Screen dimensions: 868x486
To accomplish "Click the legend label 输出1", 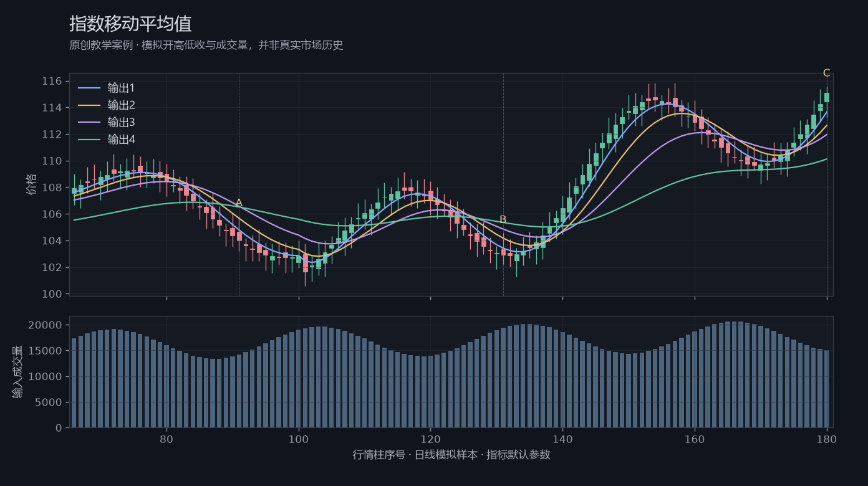I will [121, 88].
